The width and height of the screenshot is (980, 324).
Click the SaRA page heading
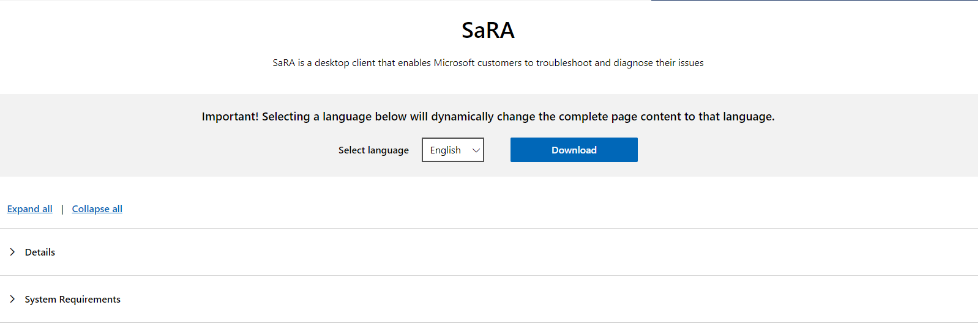pos(488,30)
